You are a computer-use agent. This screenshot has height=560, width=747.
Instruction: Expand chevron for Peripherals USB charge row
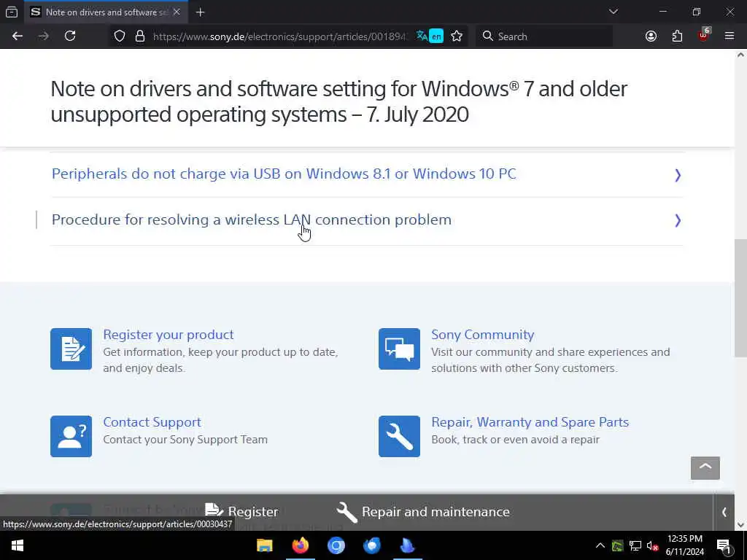tap(678, 175)
